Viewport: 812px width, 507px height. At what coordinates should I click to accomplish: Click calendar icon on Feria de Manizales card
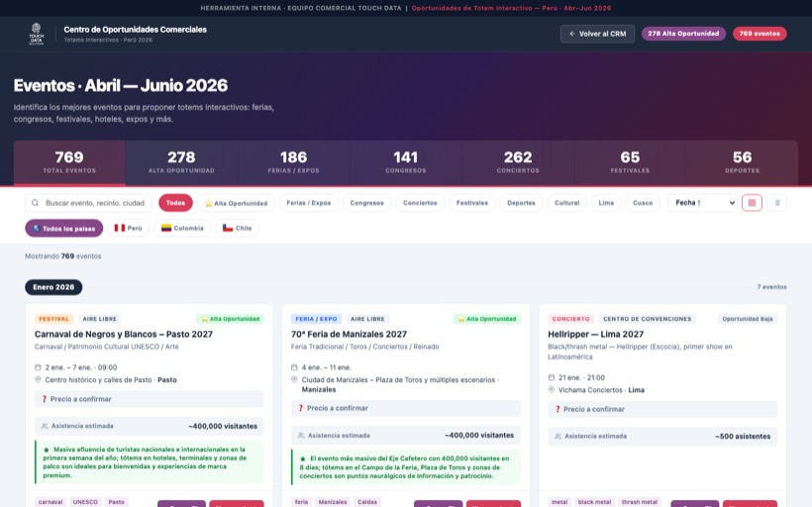[x=294, y=367]
